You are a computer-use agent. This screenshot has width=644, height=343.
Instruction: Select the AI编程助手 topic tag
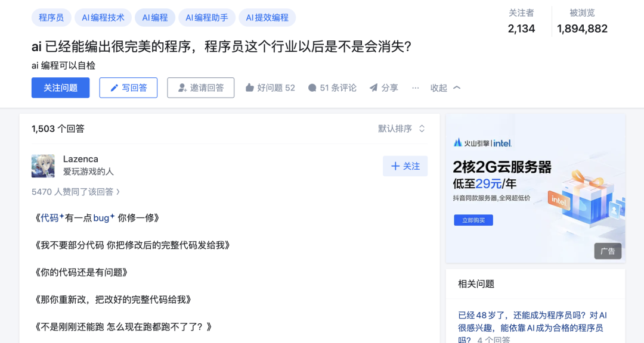point(206,18)
